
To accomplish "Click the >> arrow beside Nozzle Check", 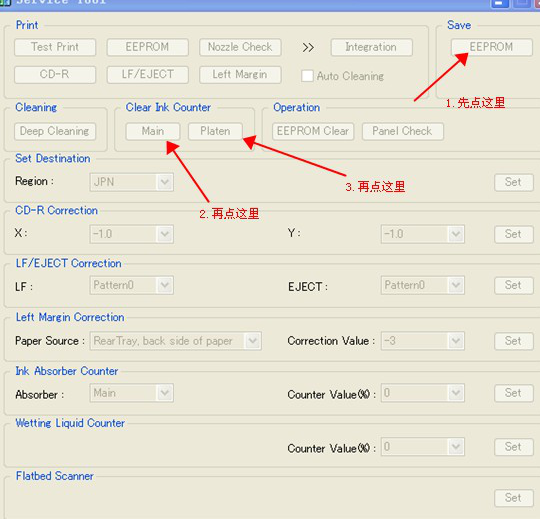I will tap(308, 47).
